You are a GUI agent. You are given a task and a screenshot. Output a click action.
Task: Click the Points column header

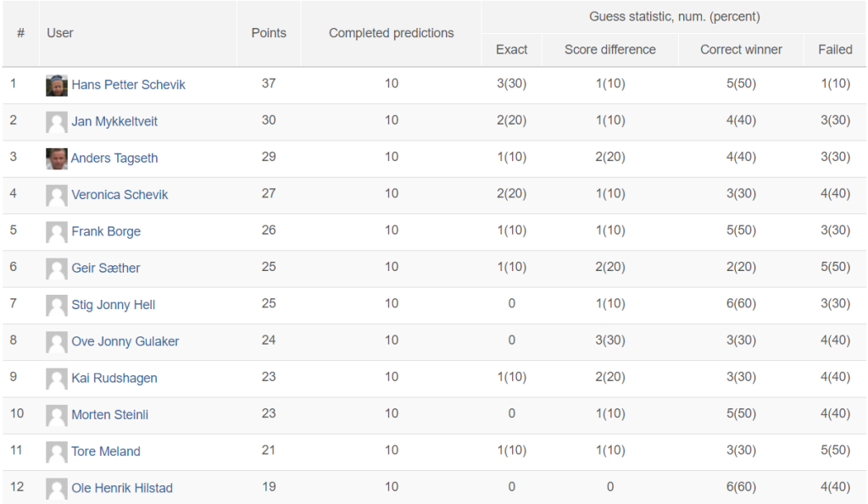(269, 33)
